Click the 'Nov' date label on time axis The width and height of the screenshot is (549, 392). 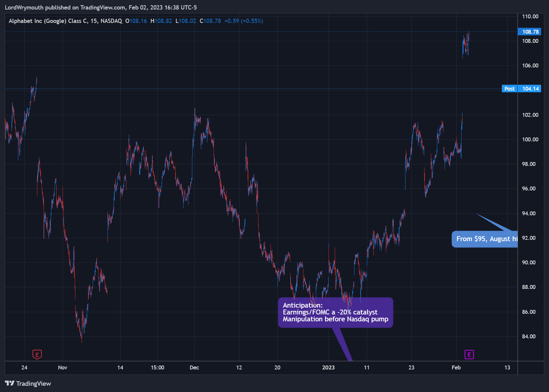click(63, 367)
